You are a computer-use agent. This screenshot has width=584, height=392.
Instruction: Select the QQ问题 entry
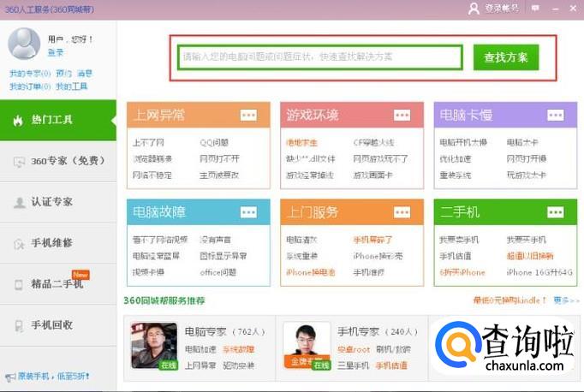pos(214,143)
